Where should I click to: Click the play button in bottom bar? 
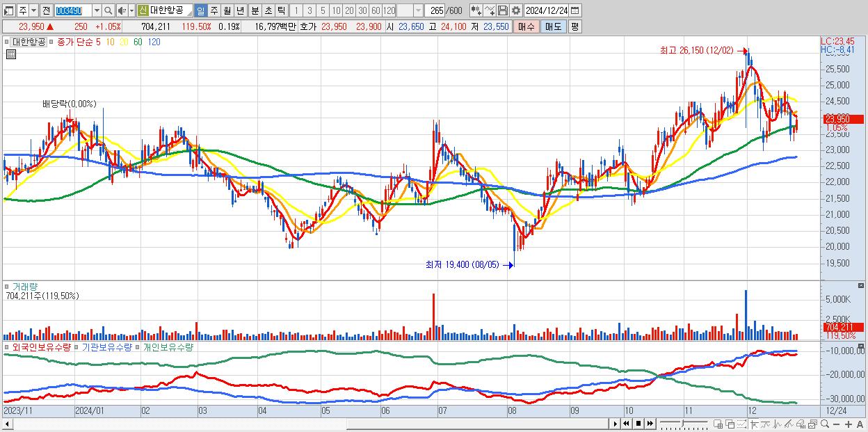coord(616,424)
